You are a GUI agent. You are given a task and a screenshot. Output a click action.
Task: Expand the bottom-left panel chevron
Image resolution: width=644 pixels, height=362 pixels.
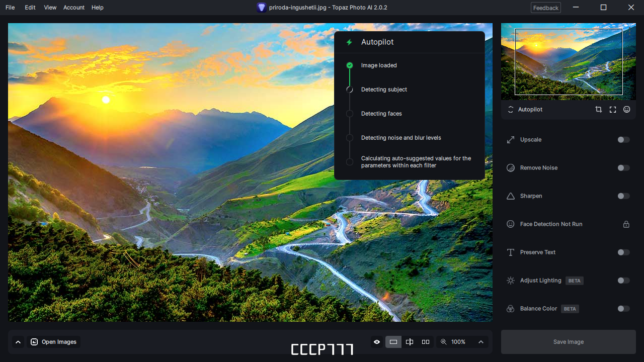pos(18,341)
